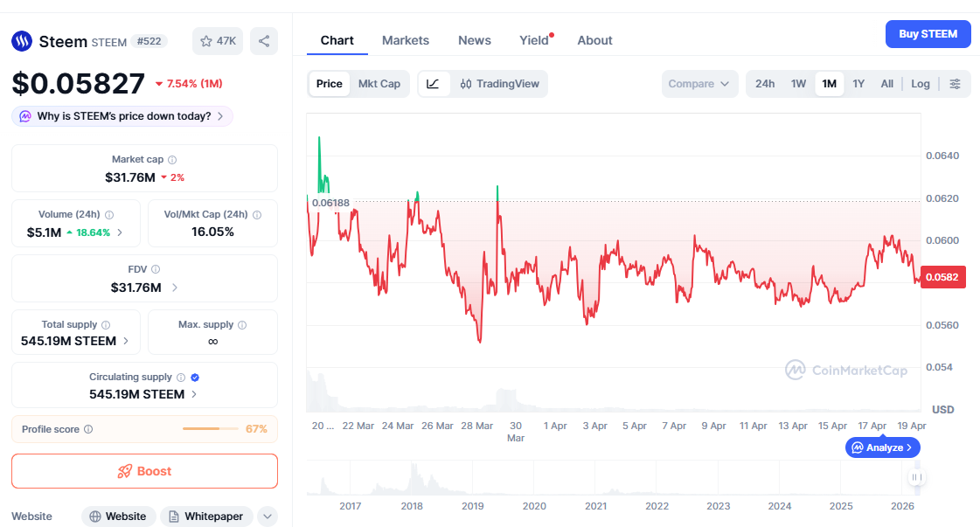Open the TradingView candlestick chart
The image size is (980, 527).
(x=500, y=84)
